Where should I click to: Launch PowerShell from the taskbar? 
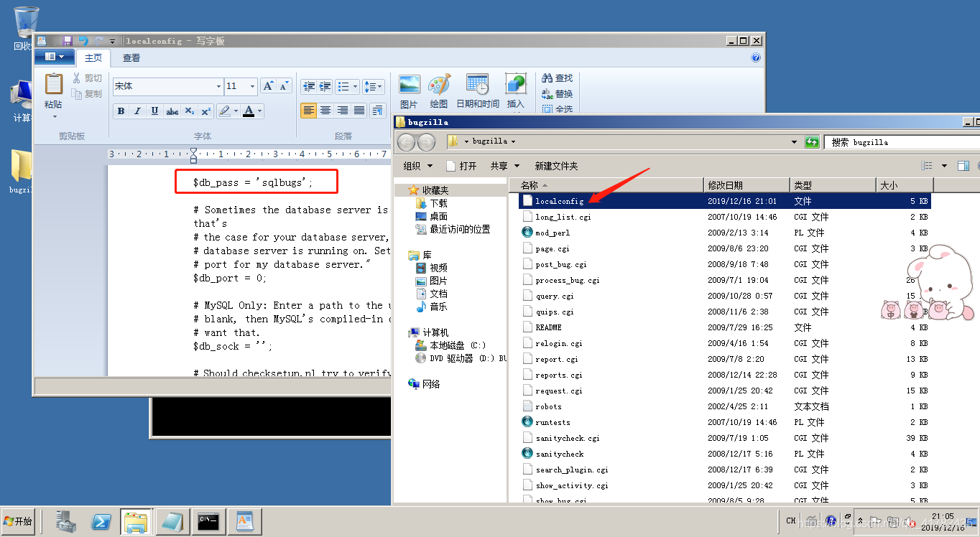click(x=101, y=521)
